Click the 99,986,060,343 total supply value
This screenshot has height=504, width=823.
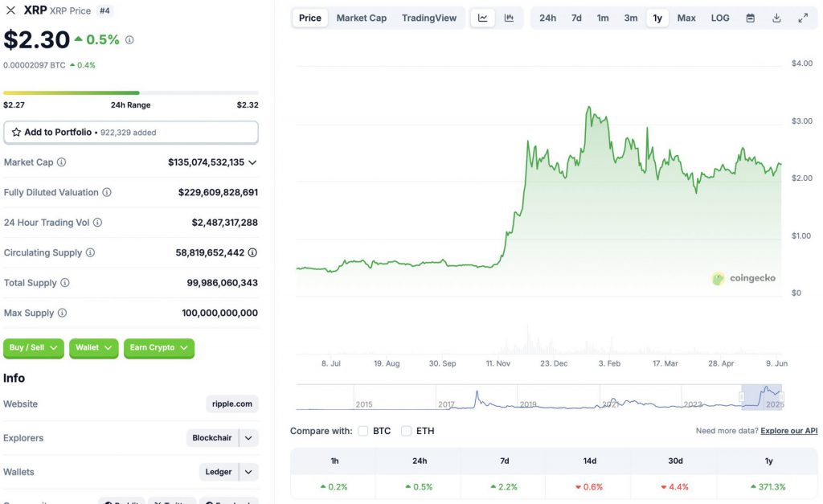(x=223, y=283)
